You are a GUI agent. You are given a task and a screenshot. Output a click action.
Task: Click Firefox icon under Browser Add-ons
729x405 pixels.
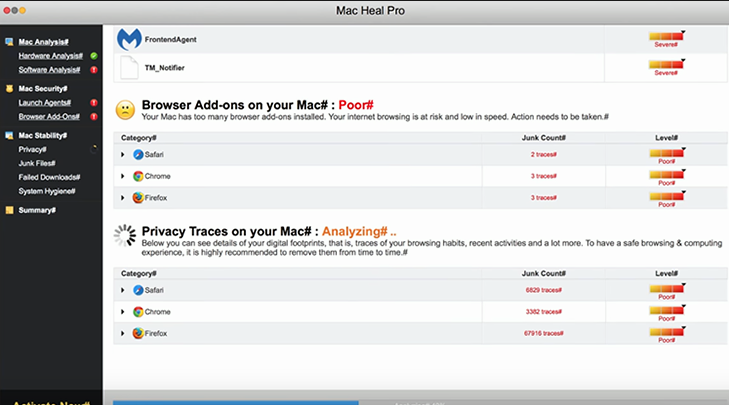point(138,198)
